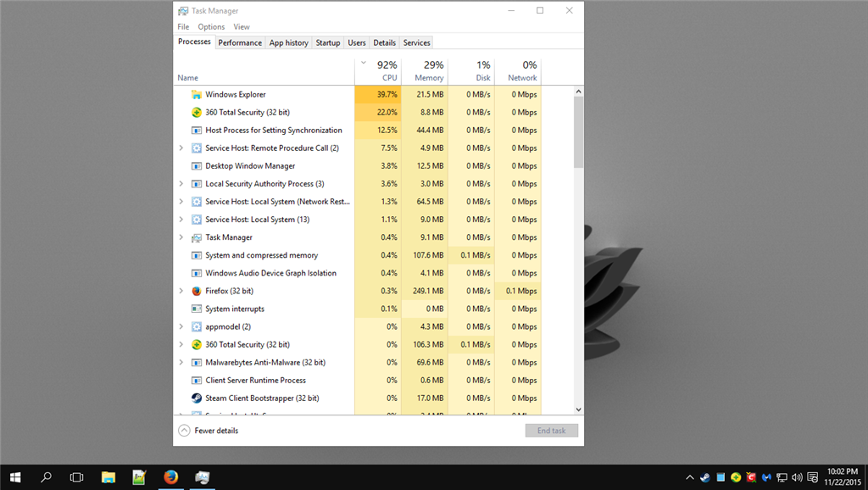This screenshot has height=490, width=868.
Task: Click the 0.1 Mbps network cell
Action: (518, 291)
